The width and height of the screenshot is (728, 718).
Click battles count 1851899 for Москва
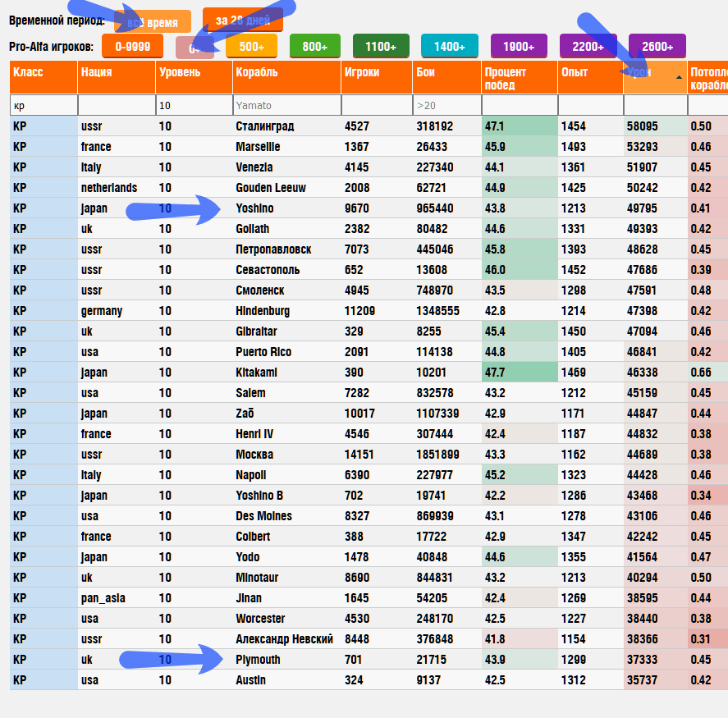click(x=437, y=455)
